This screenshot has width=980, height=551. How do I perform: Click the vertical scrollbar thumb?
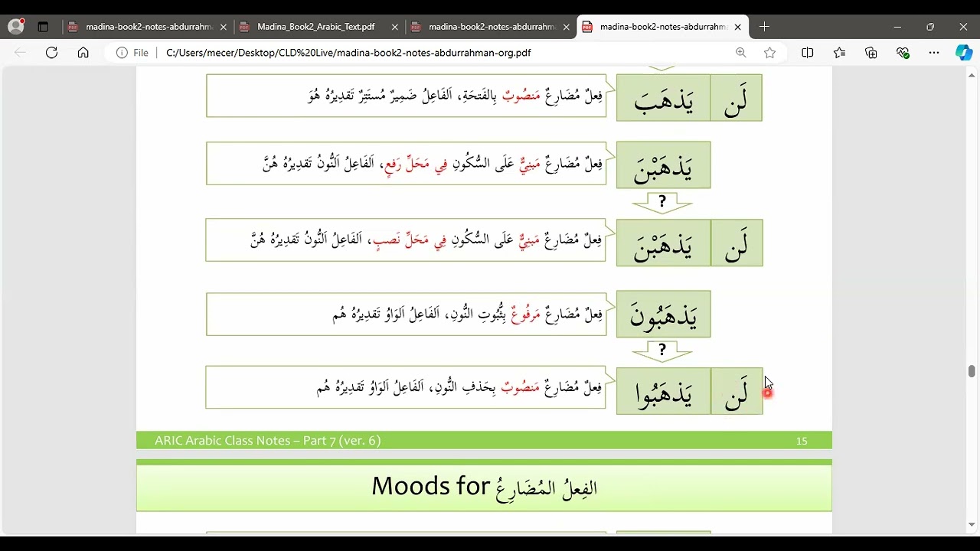pos(972,372)
